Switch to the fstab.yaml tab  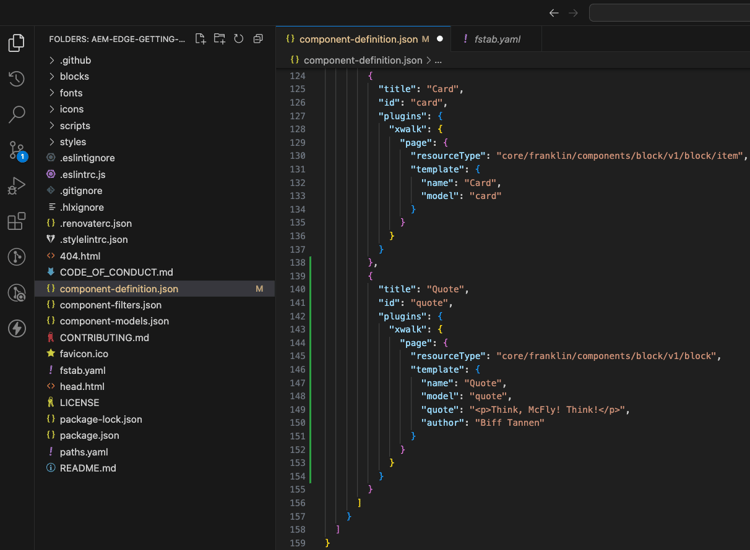(x=497, y=39)
